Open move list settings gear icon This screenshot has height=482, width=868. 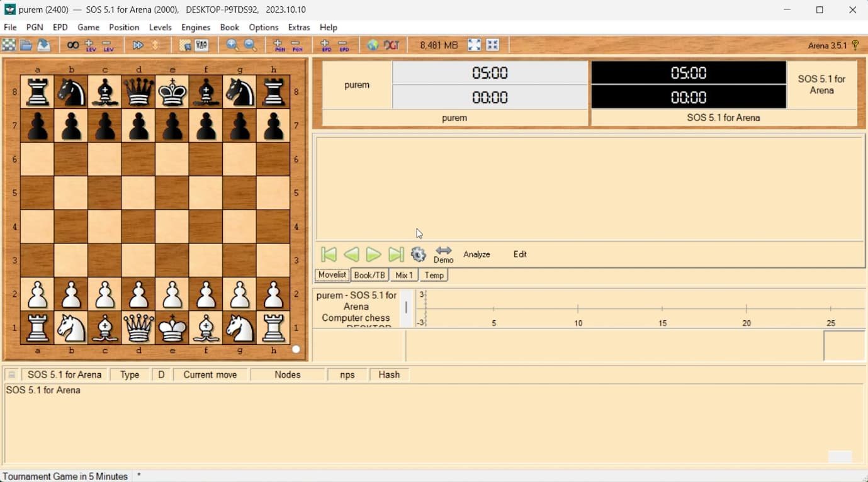click(419, 254)
